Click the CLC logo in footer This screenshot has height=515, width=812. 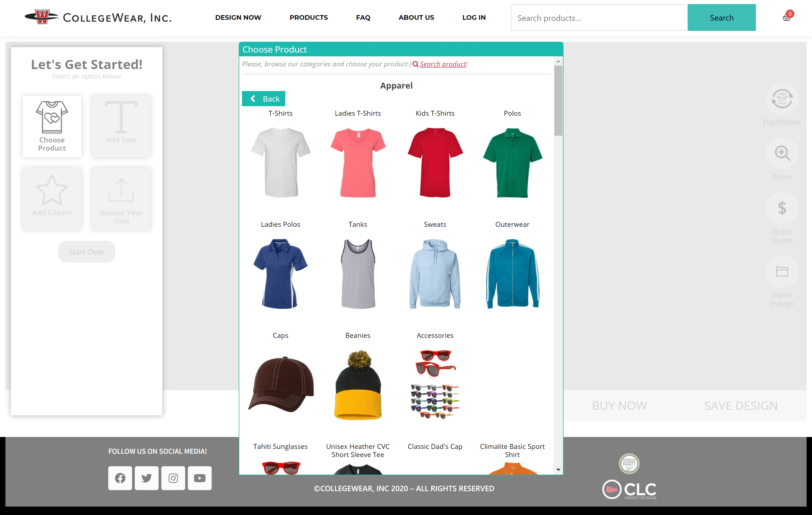[629, 489]
